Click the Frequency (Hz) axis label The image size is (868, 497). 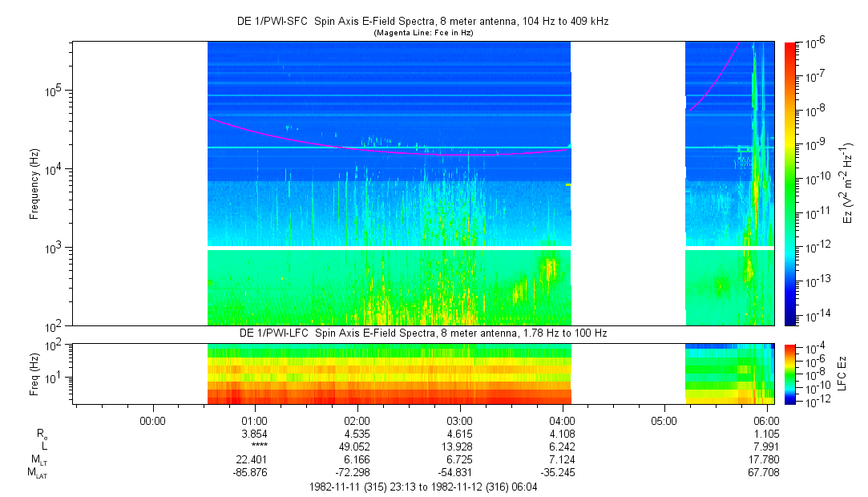(34, 184)
